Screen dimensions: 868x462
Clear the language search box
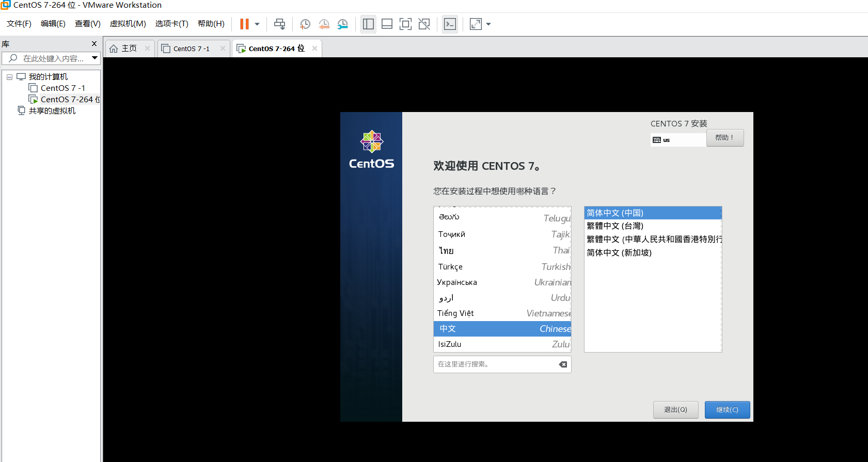click(563, 364)
